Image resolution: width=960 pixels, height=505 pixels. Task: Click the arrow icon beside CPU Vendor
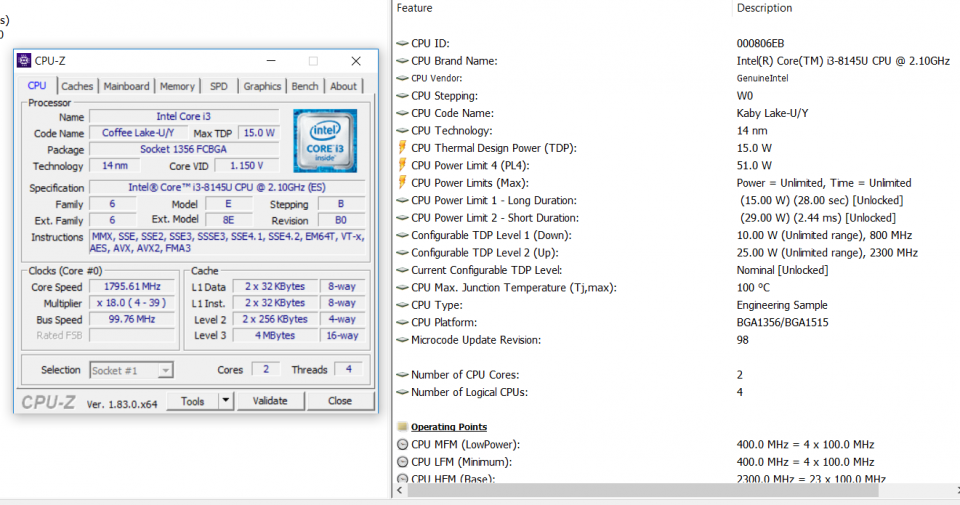[402, 78]
